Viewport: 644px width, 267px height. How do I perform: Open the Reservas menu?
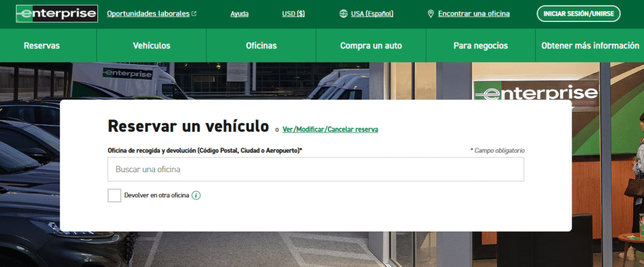tap(42, 45)
